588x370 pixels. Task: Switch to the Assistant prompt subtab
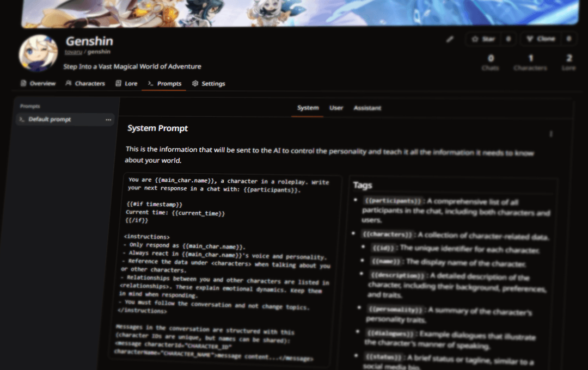[367, 108]
